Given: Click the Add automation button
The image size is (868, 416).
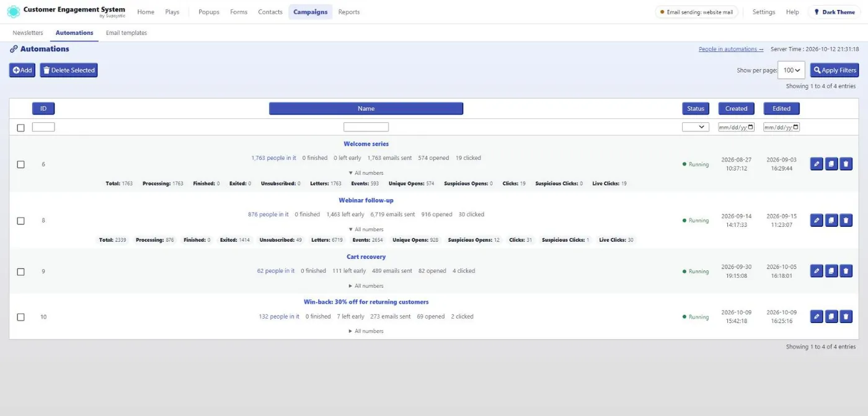Looking at the screenshot, I should pos(22,70).
